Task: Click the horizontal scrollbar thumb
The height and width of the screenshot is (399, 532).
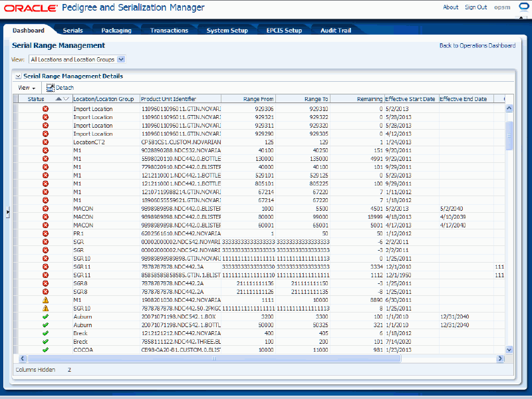Action: point(214,358)
